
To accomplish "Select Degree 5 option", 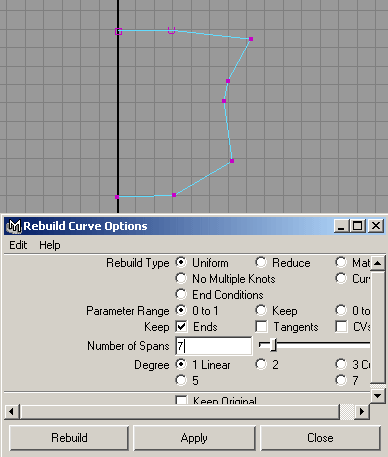I will point(181,380).
